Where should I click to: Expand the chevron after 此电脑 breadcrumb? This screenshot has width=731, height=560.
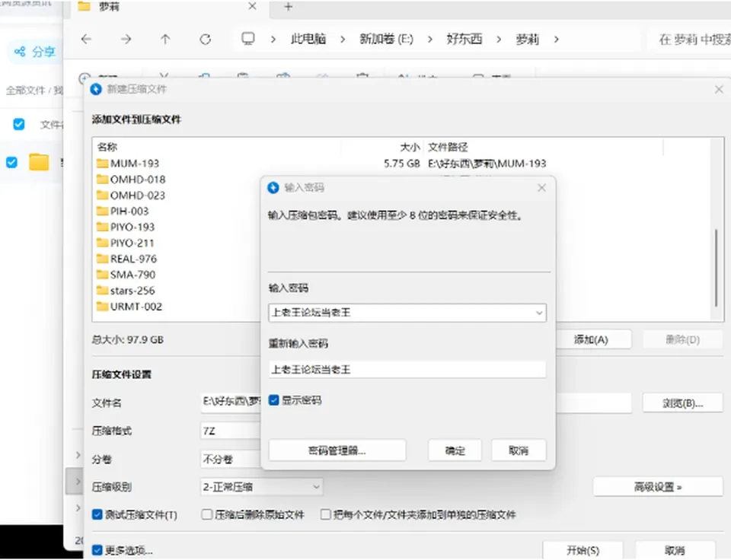coord(343,40)
